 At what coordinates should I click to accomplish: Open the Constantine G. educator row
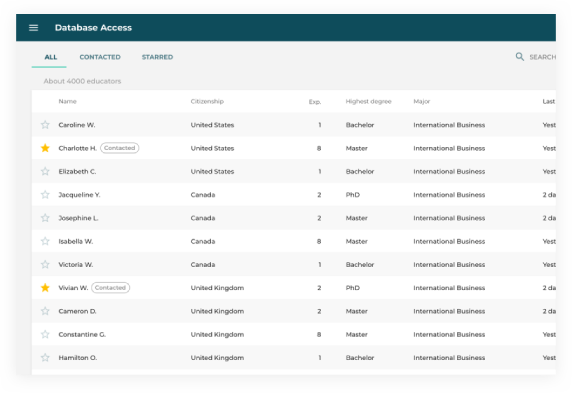[x=294, y=334]
